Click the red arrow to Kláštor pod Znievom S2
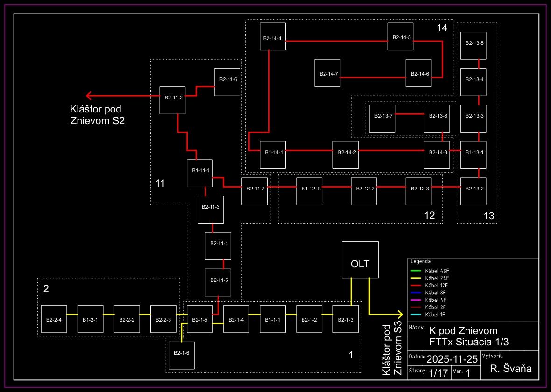Screen dimensions: 551x392 pyautogui.click(x=90, y=96)
